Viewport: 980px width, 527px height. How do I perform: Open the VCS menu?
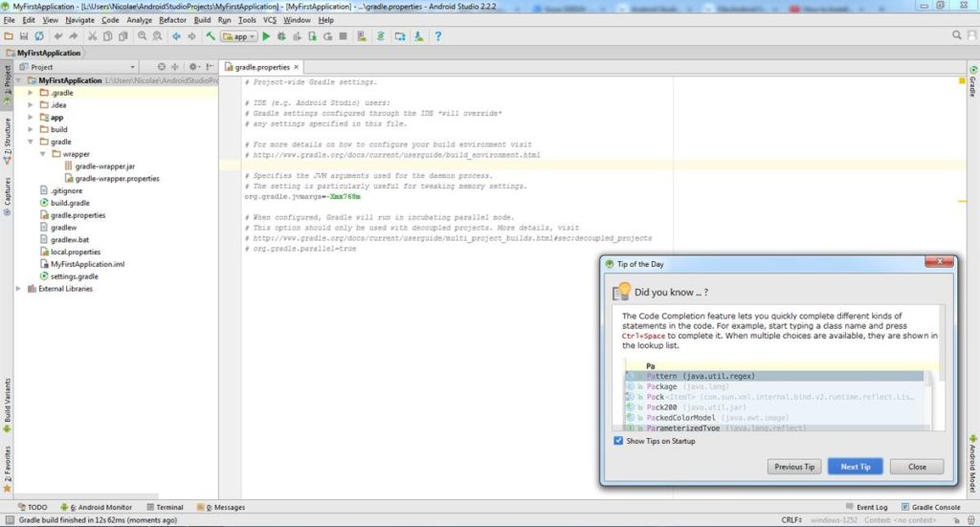pos(269,20)
